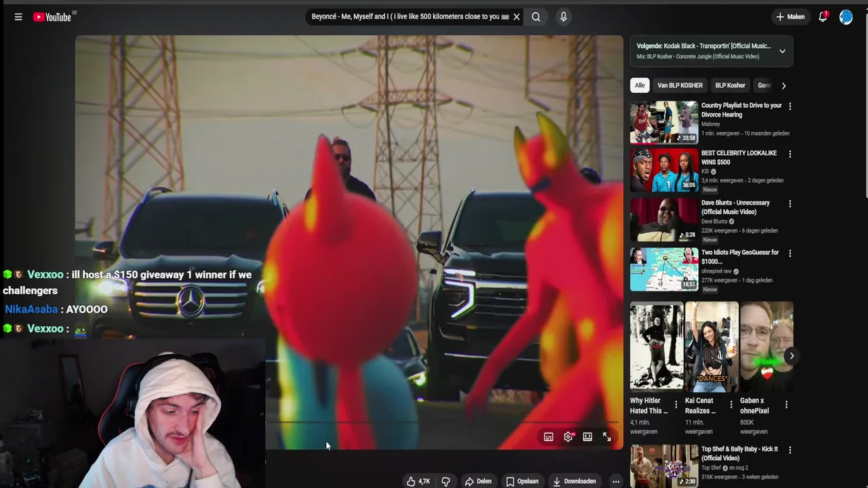Show more filter chips with the arrow
The height and width of the screenshot is (488, 868).
tap(783, 85)
